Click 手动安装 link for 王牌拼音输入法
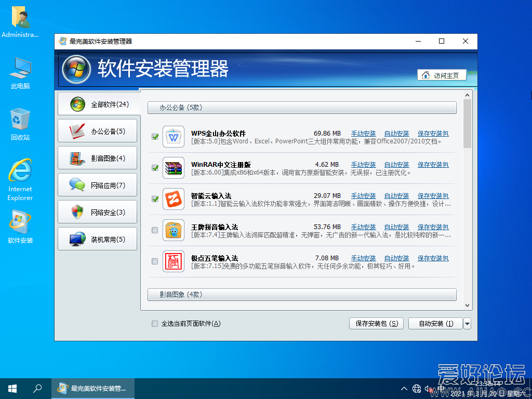Screen dimensions: 532x399 click(363, 228)
